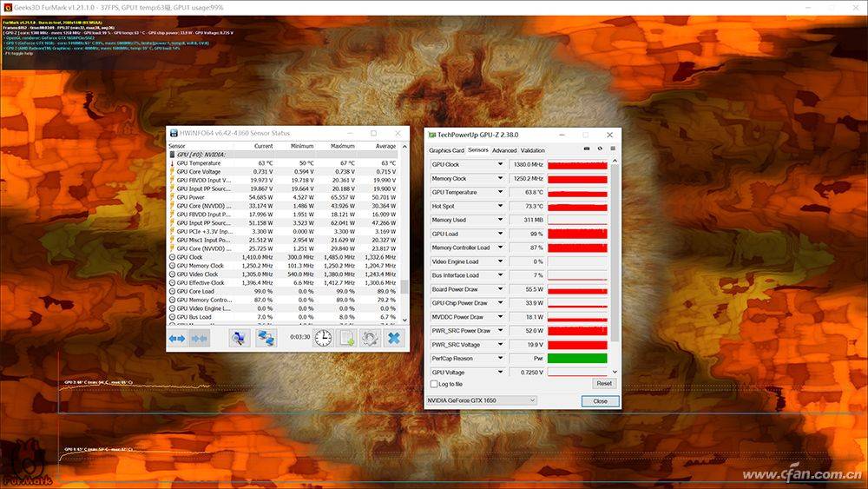Click the GPU Core Voltage lightning icon
Viewport: 868px width, 489px height.
tap(172, 172)
